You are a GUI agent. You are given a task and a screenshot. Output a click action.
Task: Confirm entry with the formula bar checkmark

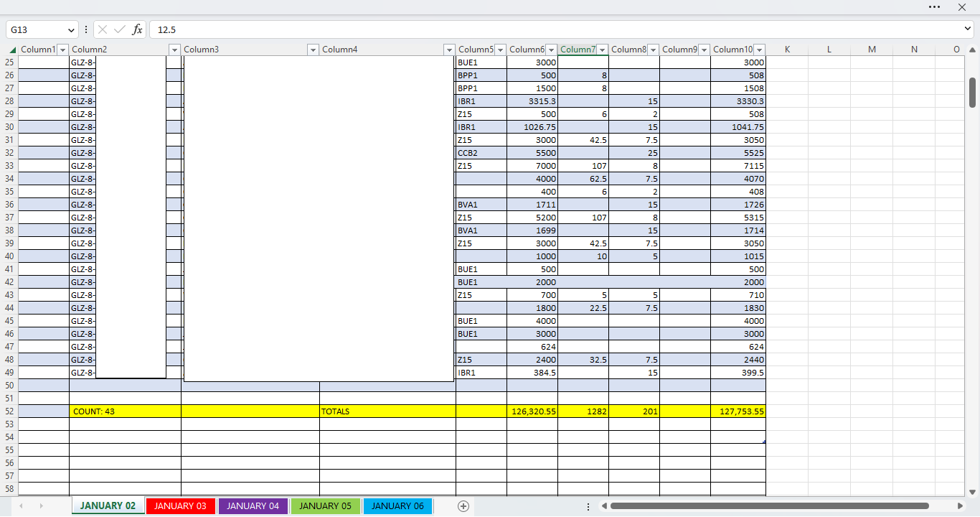click(x=120, y=29)
